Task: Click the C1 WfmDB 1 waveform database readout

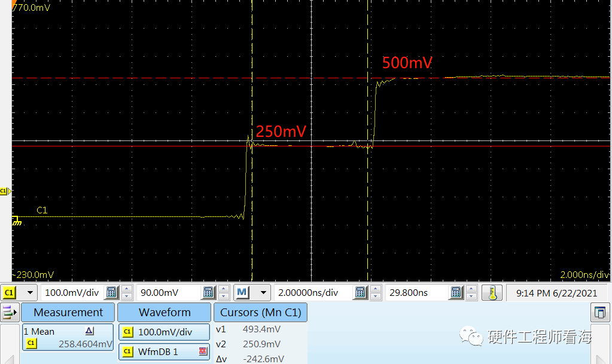Action: (165, 351)
